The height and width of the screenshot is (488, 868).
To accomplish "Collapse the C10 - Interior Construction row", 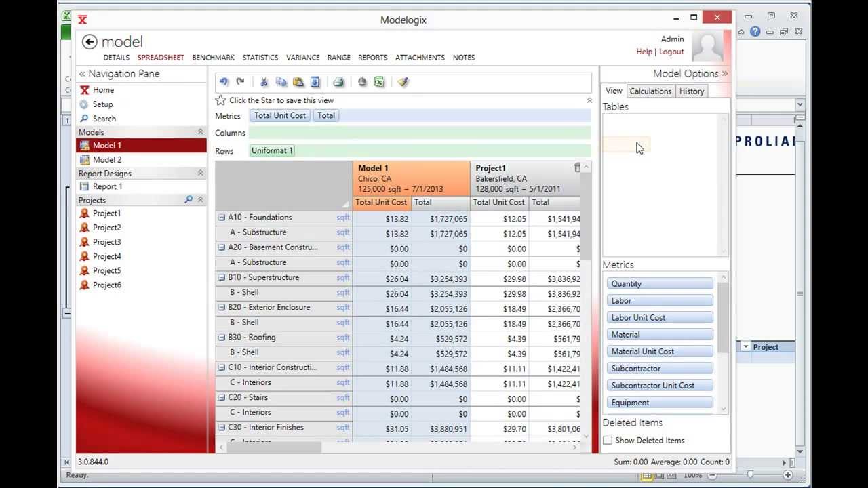I will (221, 367).
